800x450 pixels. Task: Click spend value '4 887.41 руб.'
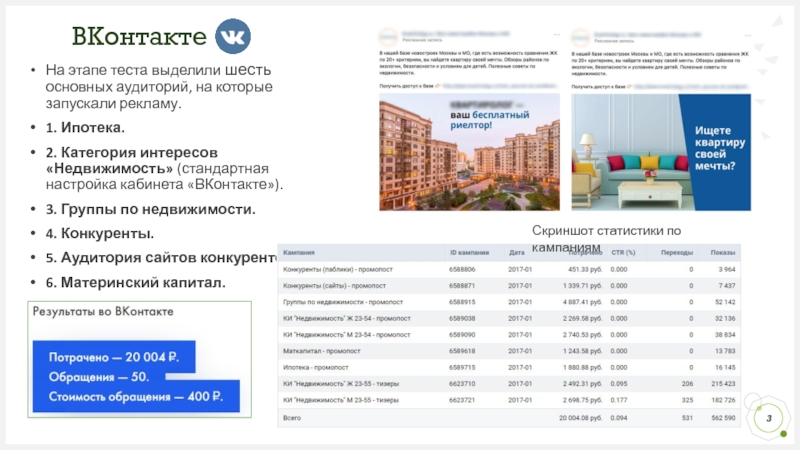582,302
